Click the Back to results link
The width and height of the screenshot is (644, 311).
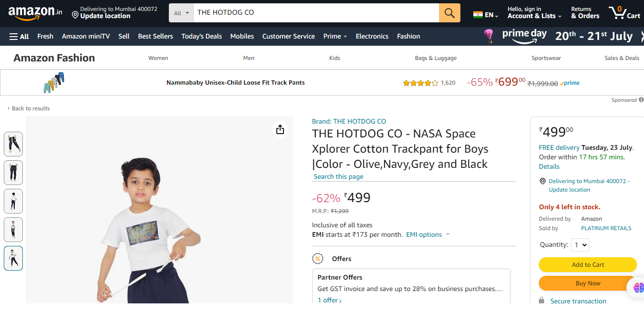point(30,108)
